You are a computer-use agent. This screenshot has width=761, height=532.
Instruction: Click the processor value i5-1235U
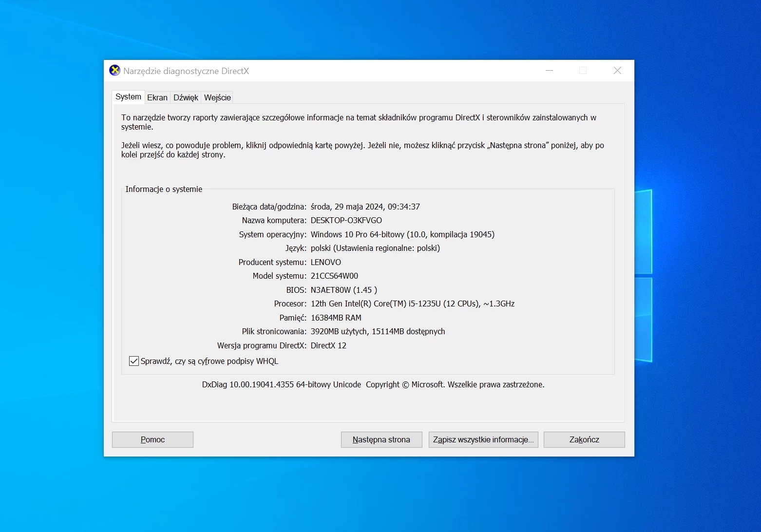pyautogui.click(x=413, y=304)
